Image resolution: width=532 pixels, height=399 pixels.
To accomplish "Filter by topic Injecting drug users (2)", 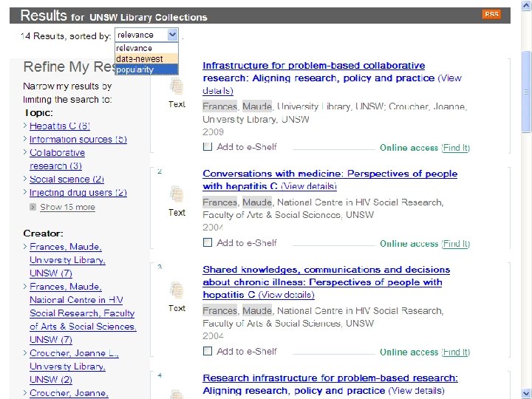I will pos(78,192).
